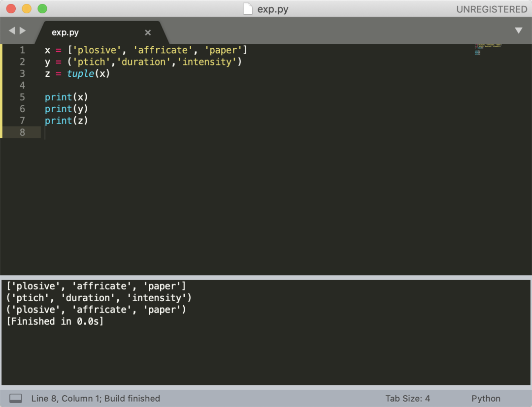This screenshot has height=407, width=532.
Task: Open the tab list dropdown arrow
Action: (518, 31)
